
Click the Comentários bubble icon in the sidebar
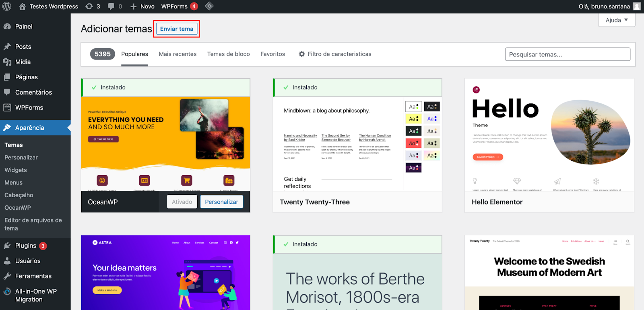pyautogui.click(x=7, y=92)
